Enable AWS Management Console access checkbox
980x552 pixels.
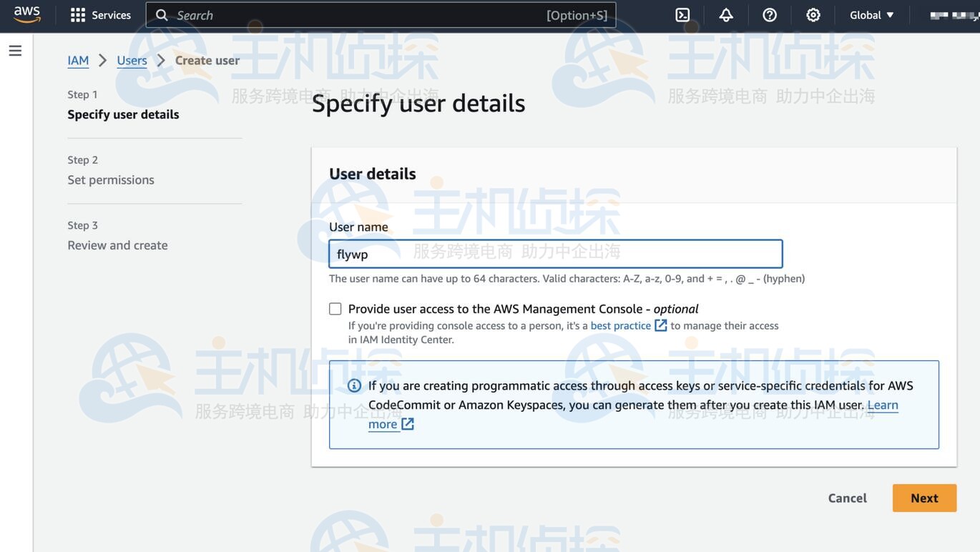pyautogui.click(x=335, y=309)
